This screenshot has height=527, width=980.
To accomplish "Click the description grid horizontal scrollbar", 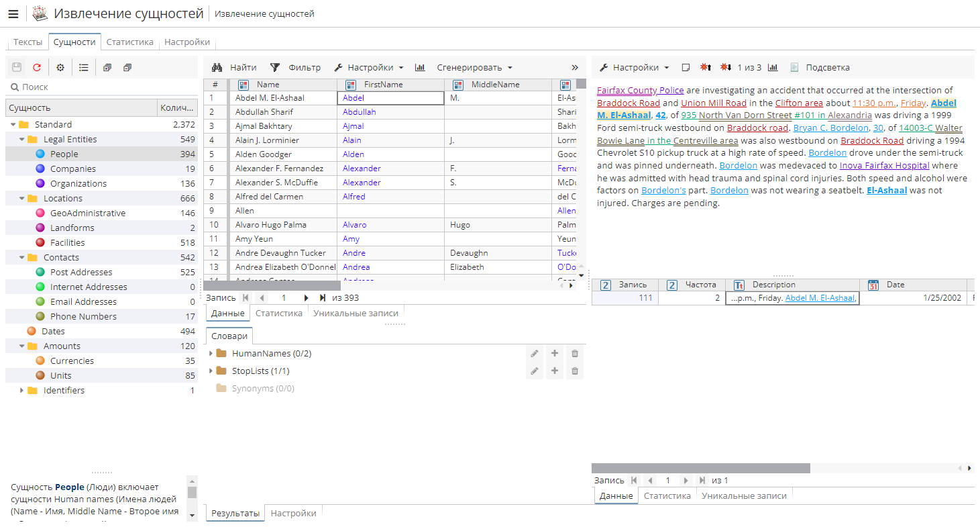I will pyautogui.click(x=701, y=468).
